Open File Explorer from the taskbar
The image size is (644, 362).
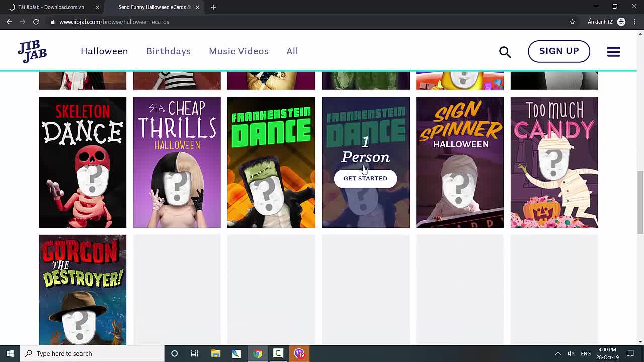coord(216,353)
